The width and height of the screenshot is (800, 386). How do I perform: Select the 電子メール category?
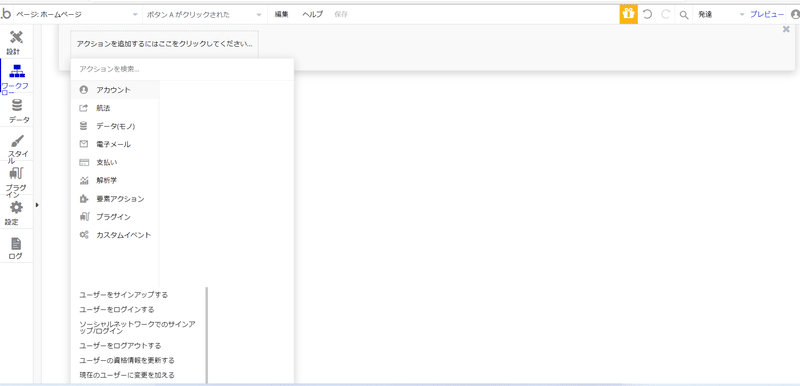point(115,144)
